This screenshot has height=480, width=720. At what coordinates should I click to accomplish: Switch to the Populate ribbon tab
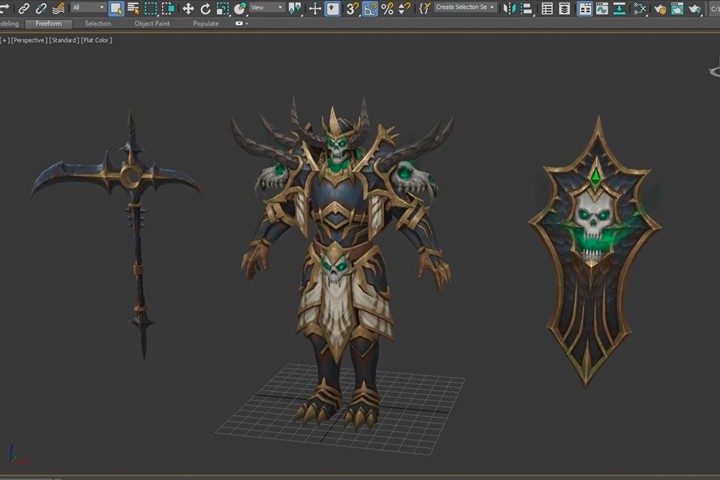pos(206,23)
